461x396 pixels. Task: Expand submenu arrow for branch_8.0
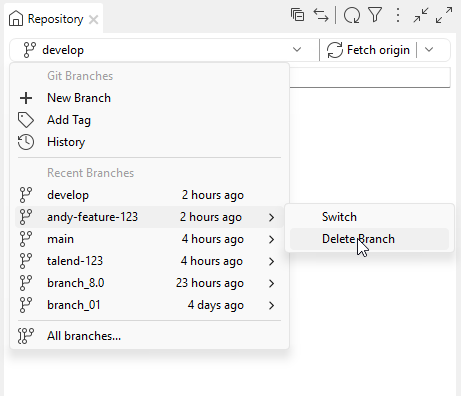coord(272,284)
